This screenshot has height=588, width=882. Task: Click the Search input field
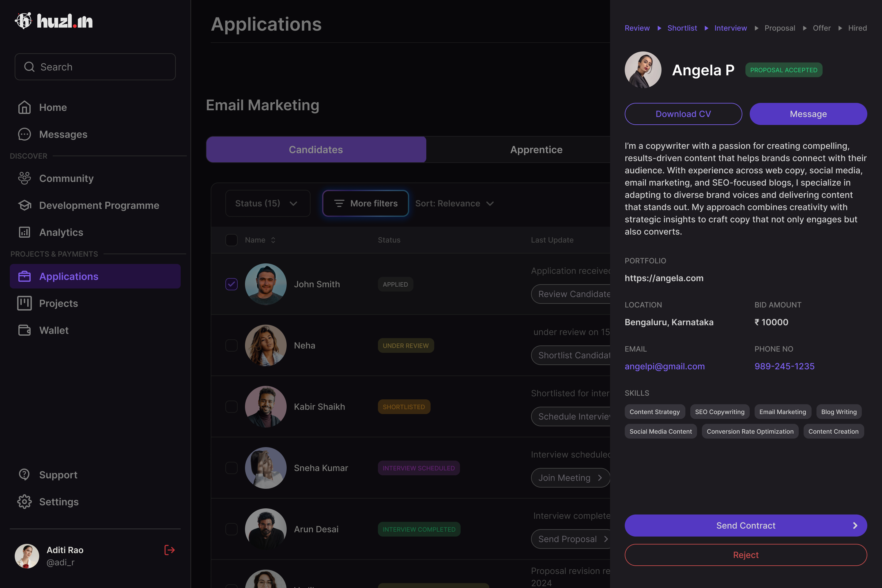pyautogui.click(x=95, y=67)
